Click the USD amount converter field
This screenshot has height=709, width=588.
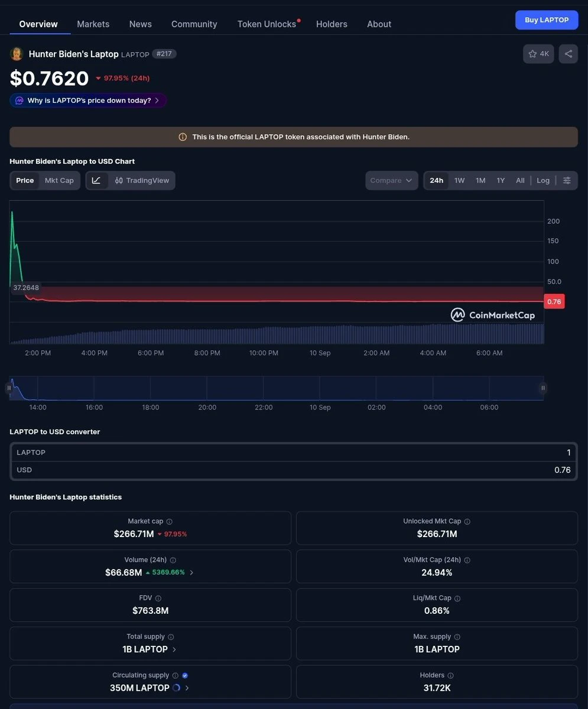point(294,470)
